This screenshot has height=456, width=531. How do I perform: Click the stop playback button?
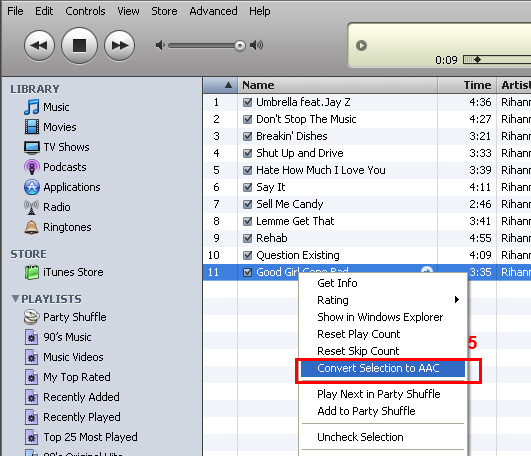pyautogui.click(x=79, y=45)
